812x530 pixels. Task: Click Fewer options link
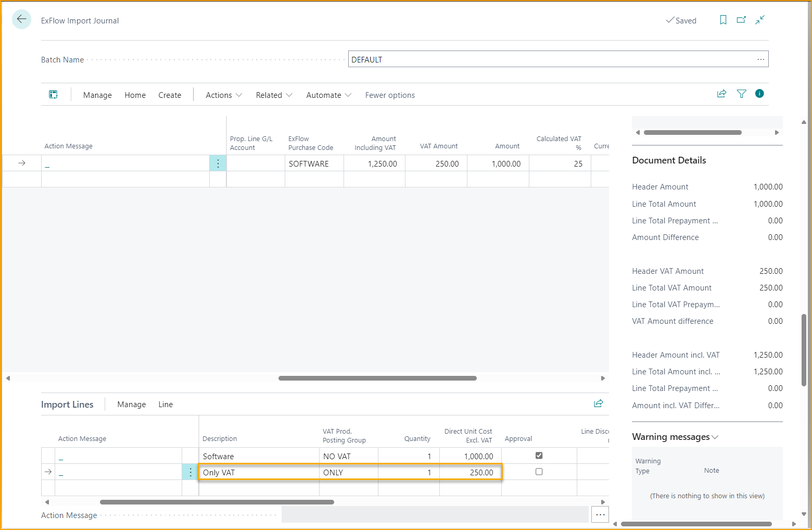(390, 95)
